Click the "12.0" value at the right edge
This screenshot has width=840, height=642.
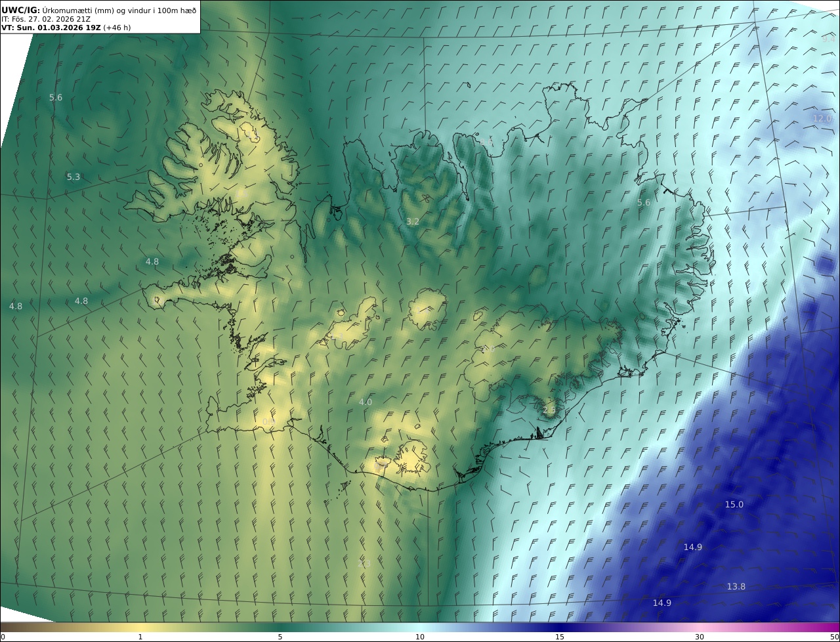[822, 118]
